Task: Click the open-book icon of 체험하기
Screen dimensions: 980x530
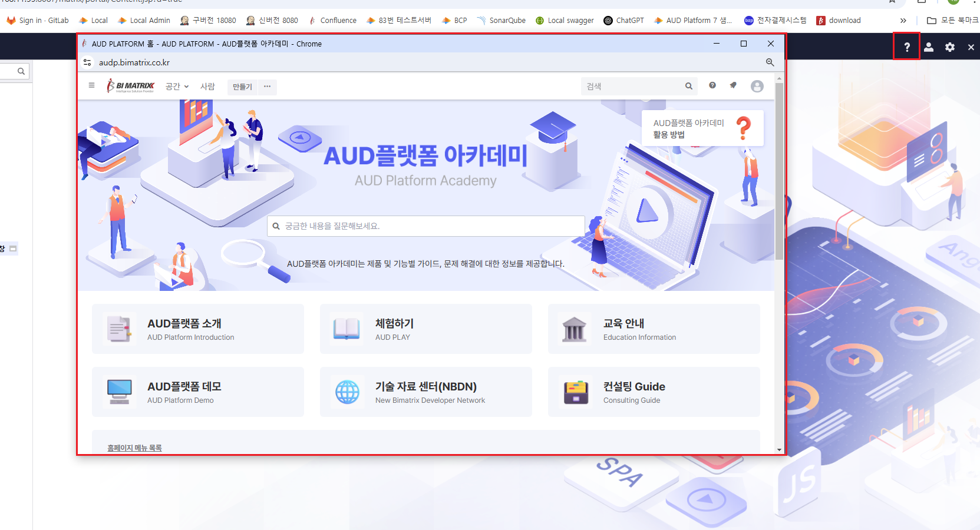Action: coord(347,329)
